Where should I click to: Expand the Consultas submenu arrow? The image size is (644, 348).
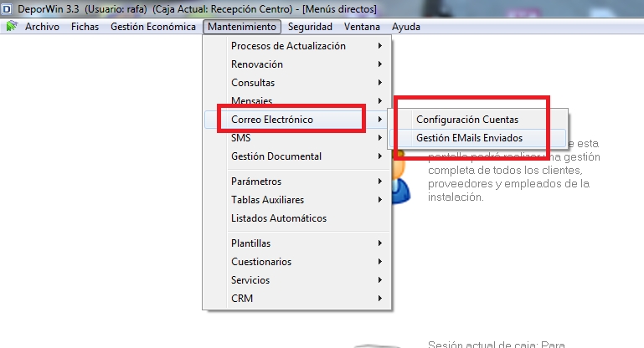[x=380, y=83]
